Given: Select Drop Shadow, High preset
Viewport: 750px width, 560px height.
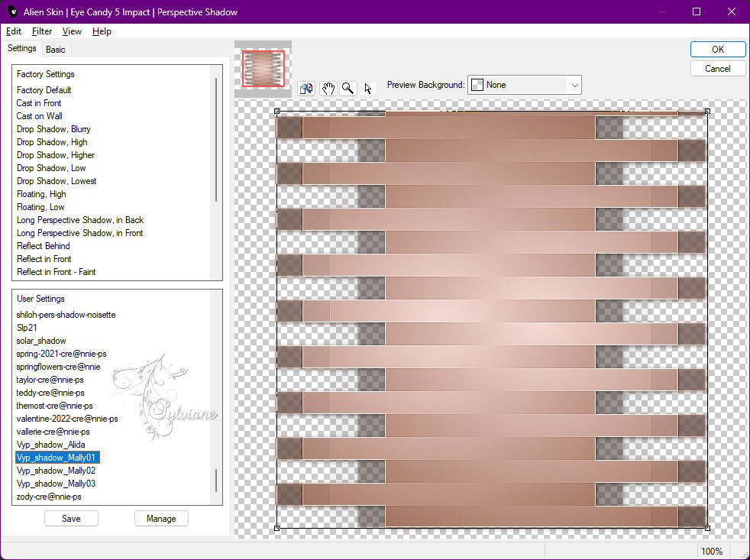Looking at the screenshot, I should tap(52, 141).
